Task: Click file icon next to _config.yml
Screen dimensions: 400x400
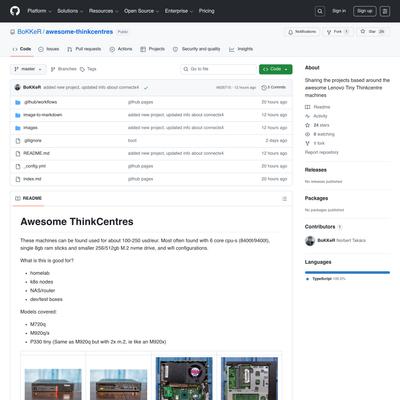Action: tap(18, 166)
